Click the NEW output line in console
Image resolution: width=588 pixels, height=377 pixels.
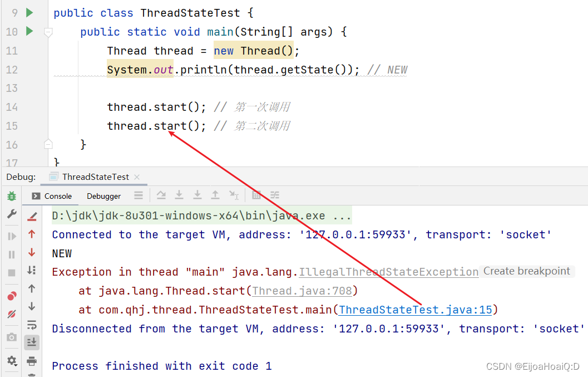pos(62,253)
